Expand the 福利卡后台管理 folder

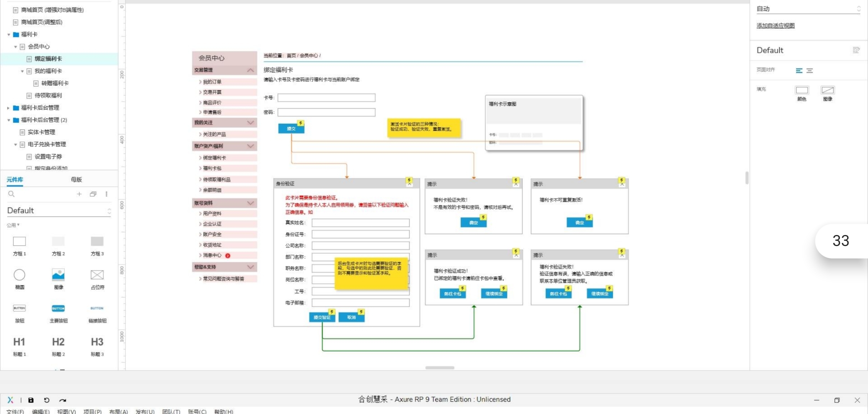(x=8, y=108)
